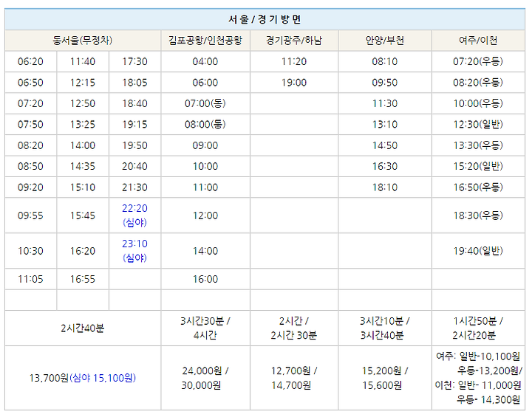Screen dimensions: 532x417
Task: Click the 10:30 departure cell
Action: (x=30, y=251)
